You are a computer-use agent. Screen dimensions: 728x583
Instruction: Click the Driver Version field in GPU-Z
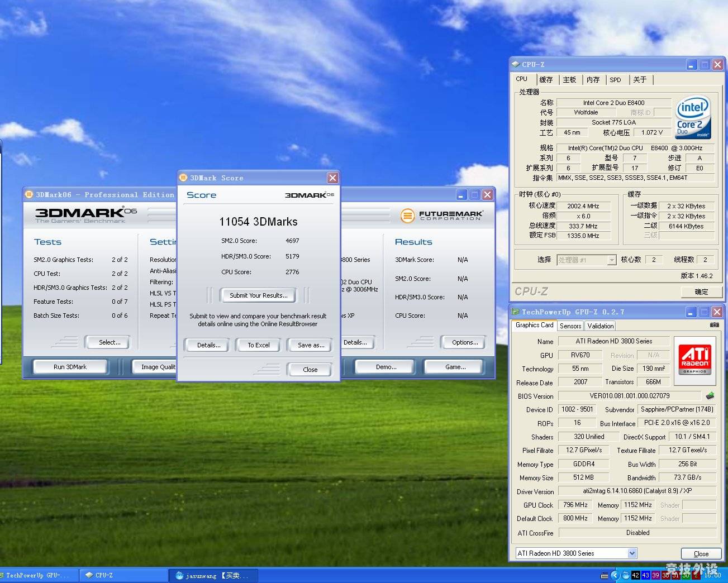point(637,491)
